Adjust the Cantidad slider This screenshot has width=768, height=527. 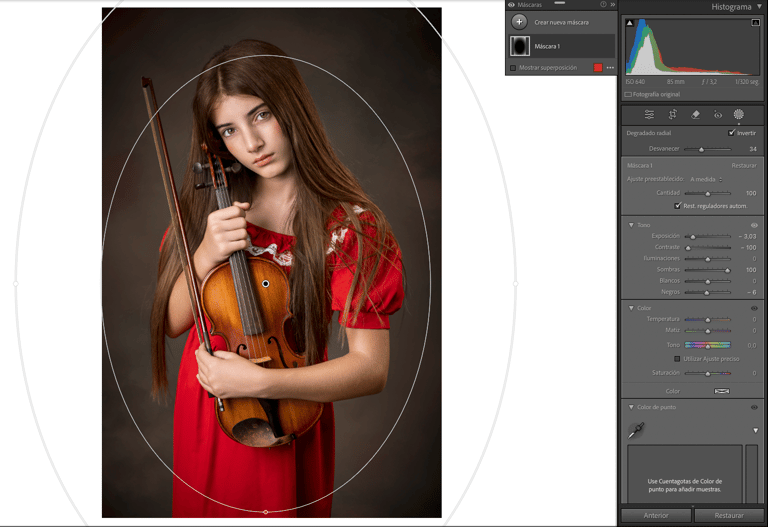[707, 193]
